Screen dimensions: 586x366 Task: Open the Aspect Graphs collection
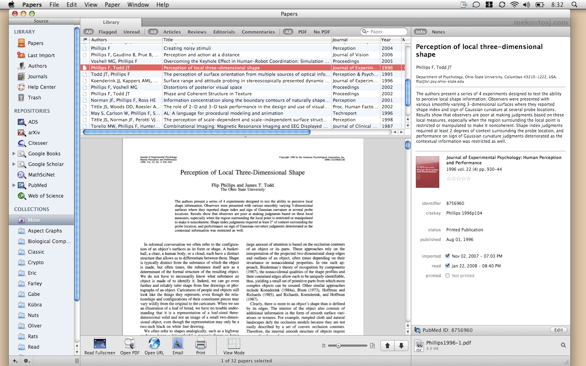[40, 231]
